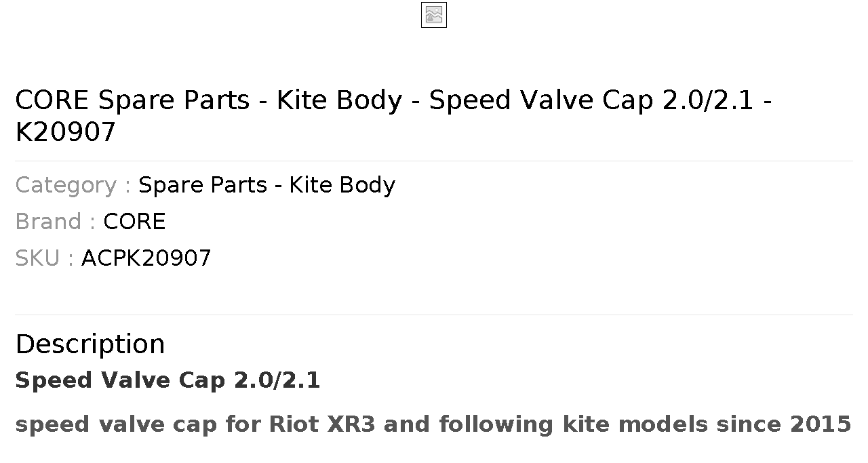Click the Description section heading
This screenshot has height=463, width=868.
click(90, 344)
